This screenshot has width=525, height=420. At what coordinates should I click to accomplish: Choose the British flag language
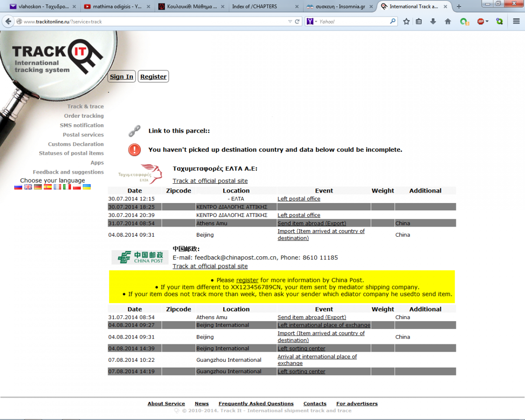click(x=28, y=187)
